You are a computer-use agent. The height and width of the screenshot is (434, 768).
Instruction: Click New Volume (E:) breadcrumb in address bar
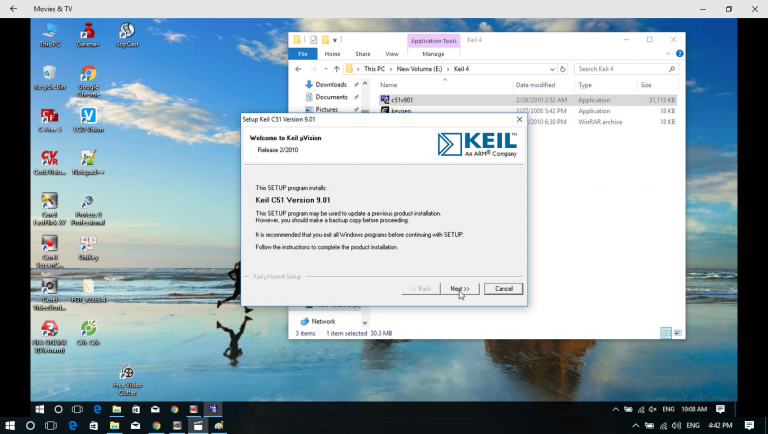419,69
